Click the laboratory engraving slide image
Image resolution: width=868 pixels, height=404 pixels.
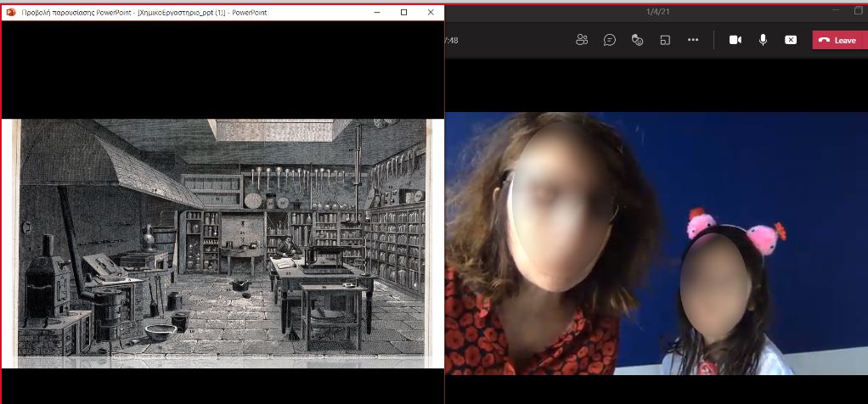[223, 244]
